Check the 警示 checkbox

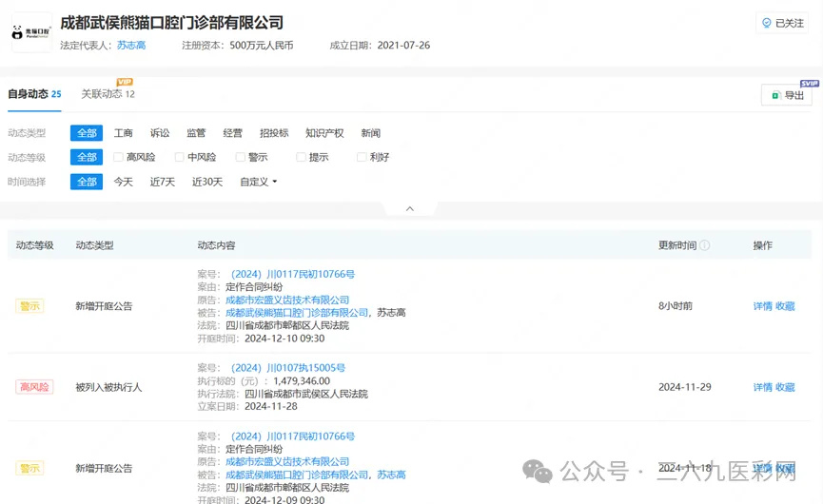point(241,157)
